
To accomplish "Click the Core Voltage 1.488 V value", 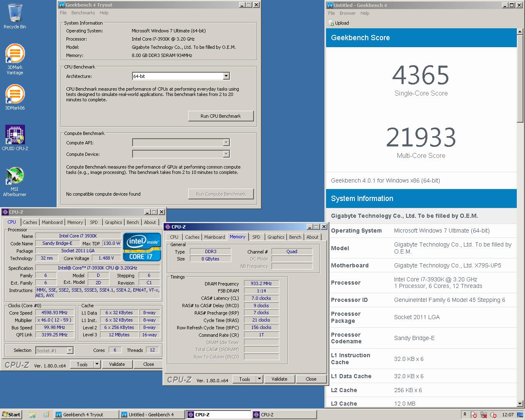I will click(106, 258).
